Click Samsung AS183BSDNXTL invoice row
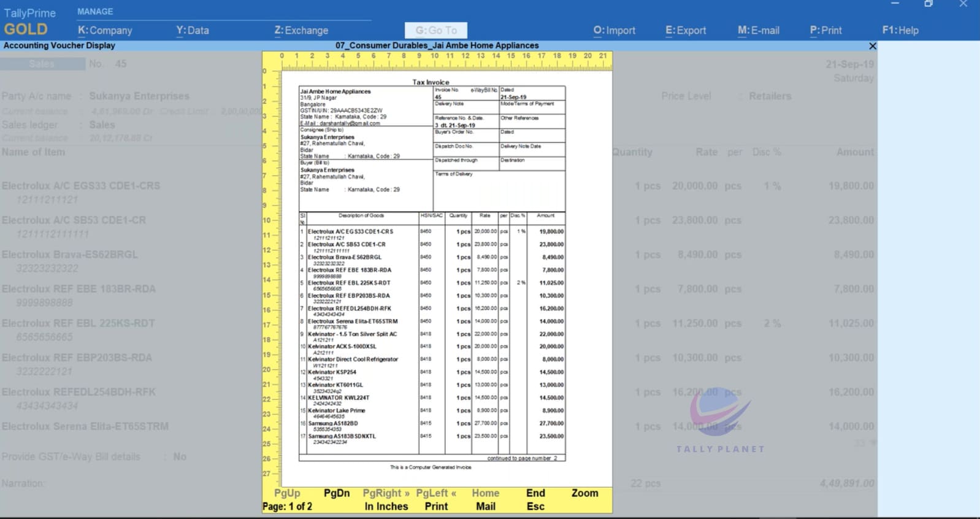 click(x=432, y=439)
